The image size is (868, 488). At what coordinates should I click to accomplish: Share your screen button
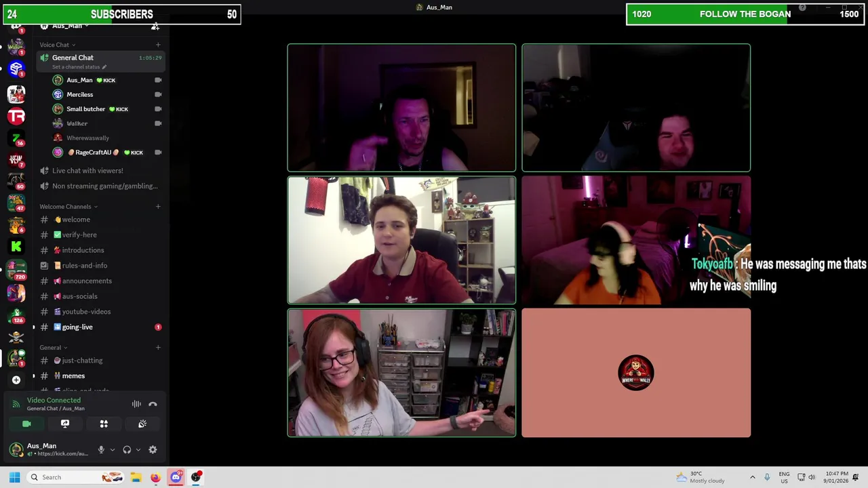65,424
